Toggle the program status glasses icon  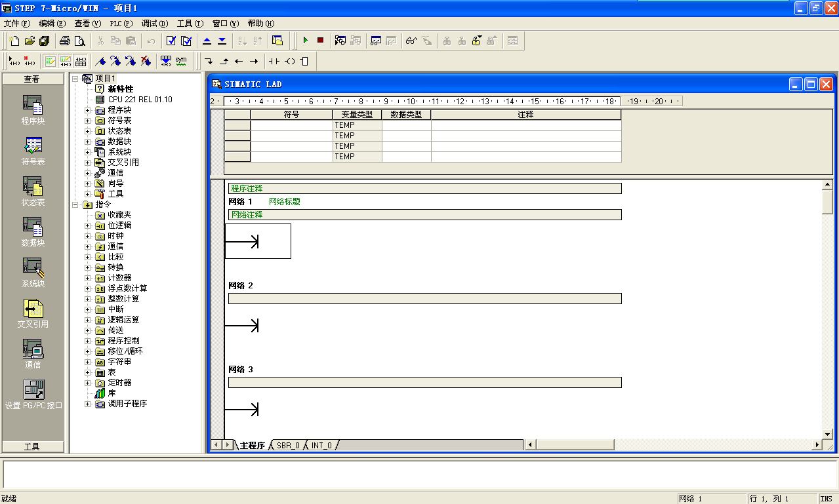pos(411,41)
